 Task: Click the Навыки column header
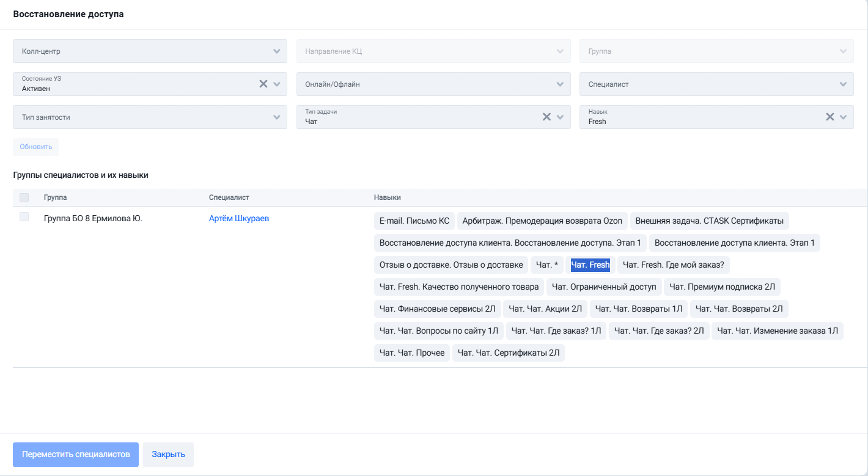tap(388, 197)
